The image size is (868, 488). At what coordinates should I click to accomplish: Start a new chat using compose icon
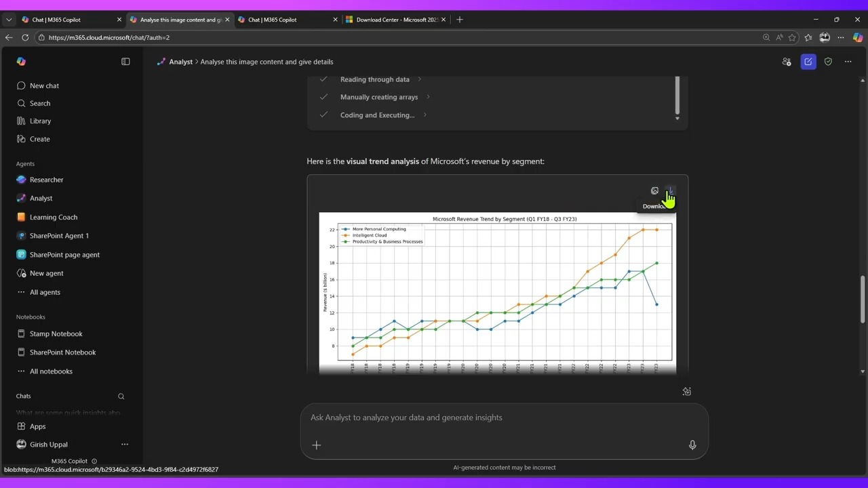click(808, 62)
